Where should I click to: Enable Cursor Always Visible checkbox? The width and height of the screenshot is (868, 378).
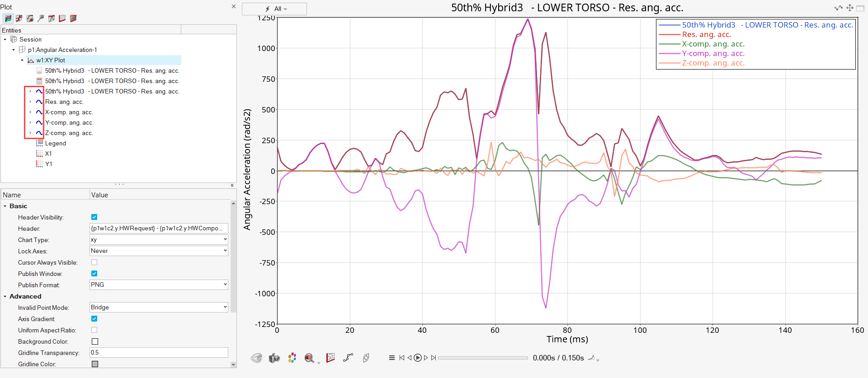[94, 262]
